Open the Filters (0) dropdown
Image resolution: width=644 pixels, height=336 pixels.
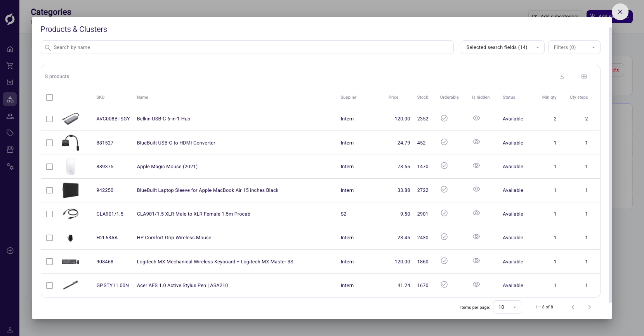pos(574,47)
